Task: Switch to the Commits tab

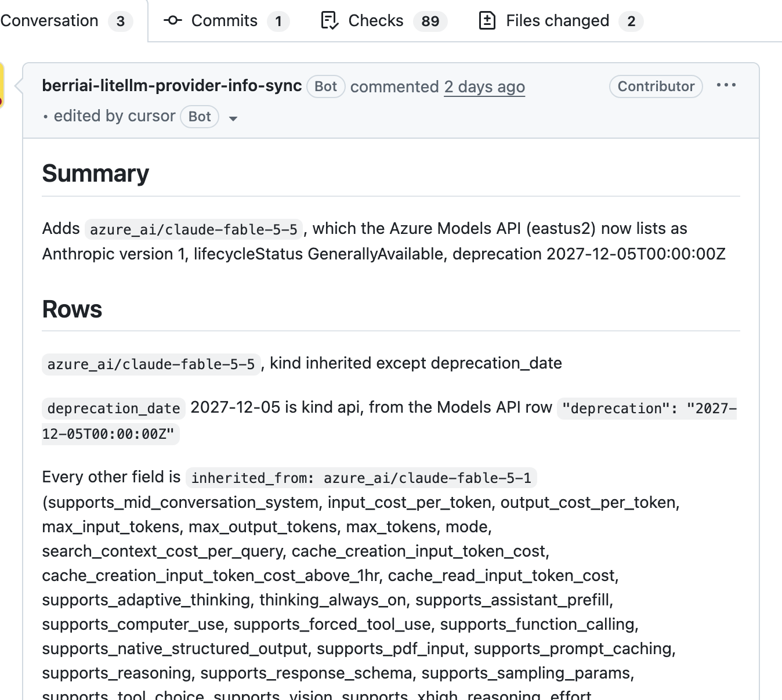Action: (x=226, y=21)
